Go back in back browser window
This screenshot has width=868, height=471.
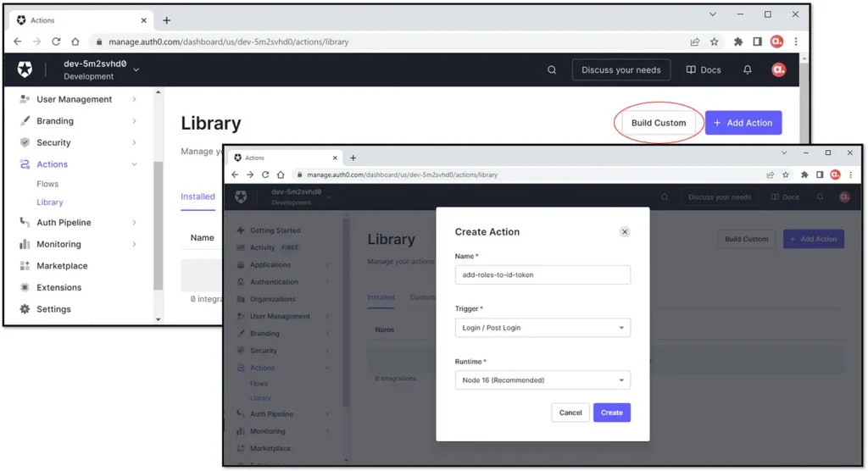[x=18, y=42]
